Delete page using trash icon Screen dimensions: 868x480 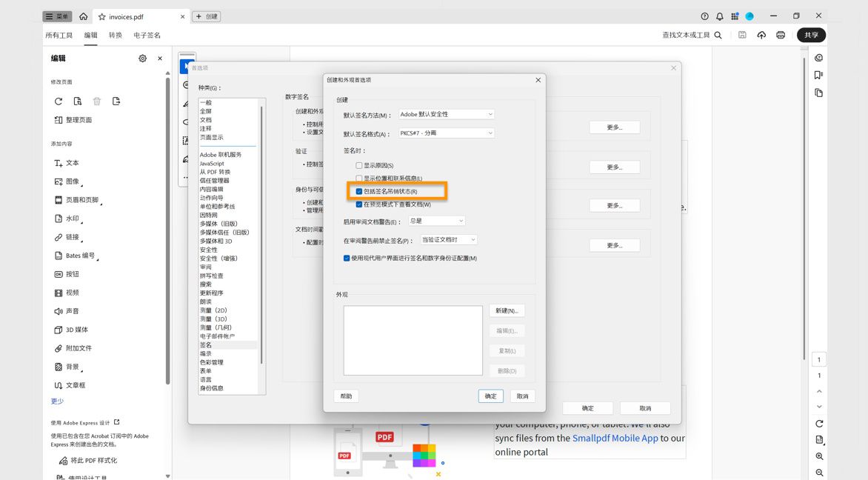97,101
